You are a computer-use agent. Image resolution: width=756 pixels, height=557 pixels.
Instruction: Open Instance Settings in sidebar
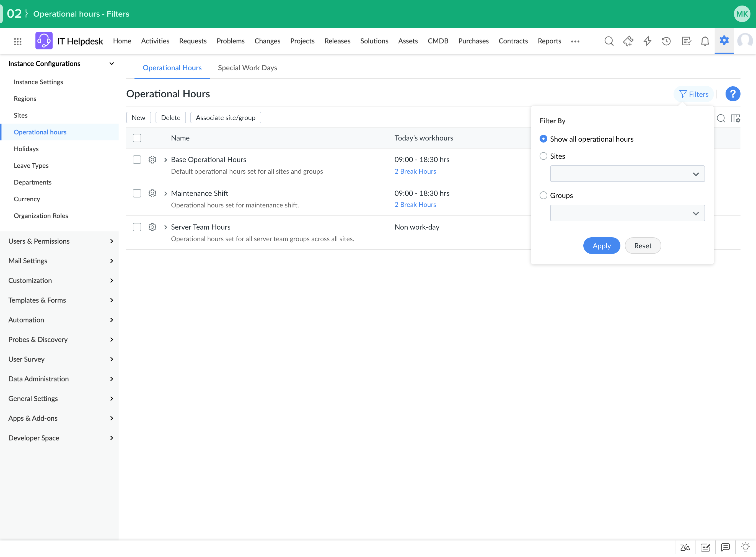click(38, 82)
